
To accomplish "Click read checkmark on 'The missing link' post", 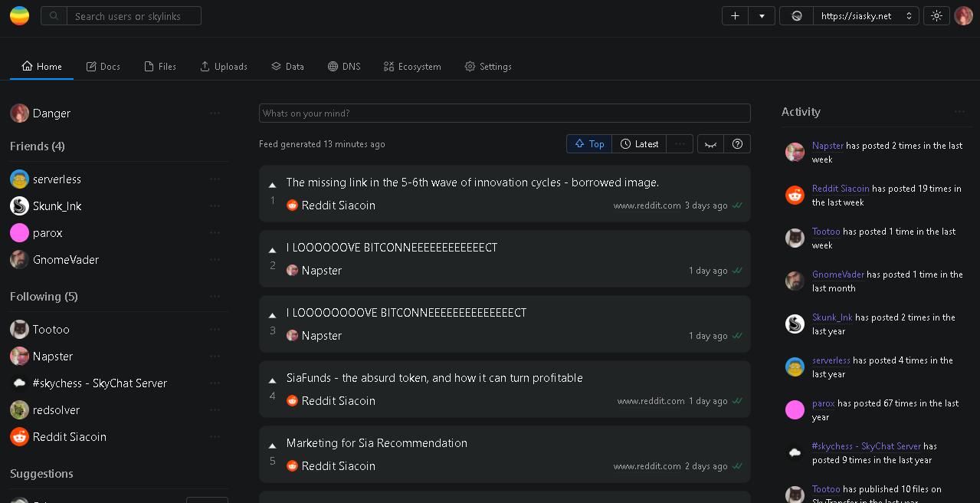I will (737, 205).
